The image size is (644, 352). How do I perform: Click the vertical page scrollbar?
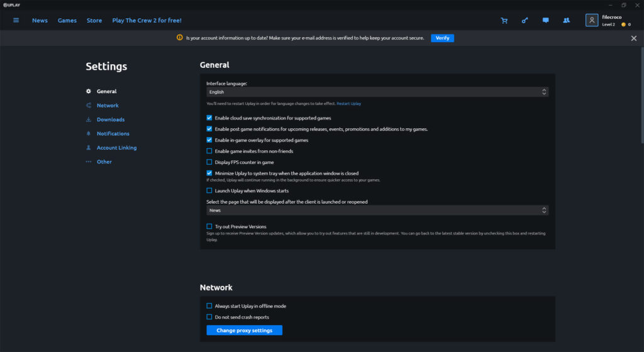pos(641,96)
